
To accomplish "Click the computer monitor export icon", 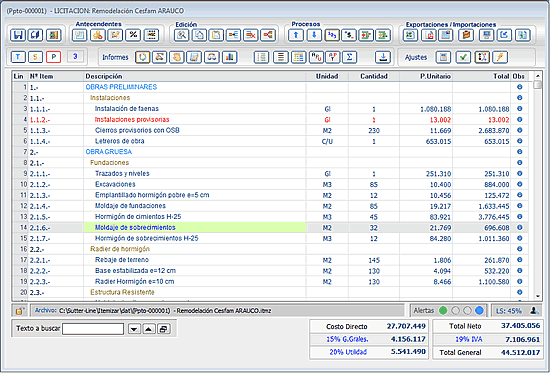I will click(x=487, y=35).
